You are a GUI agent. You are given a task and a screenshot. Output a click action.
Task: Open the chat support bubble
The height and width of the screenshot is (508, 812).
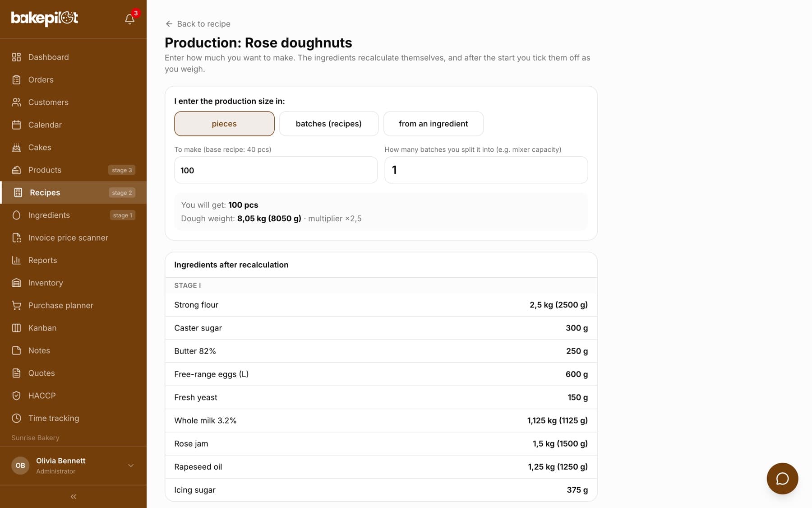pos(782,478)
